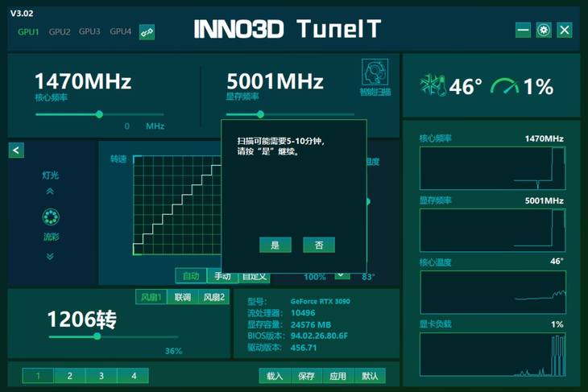Click the 核心频率 monitoring graph
Viewport: 588px width, 392px height.
[492, 167]
